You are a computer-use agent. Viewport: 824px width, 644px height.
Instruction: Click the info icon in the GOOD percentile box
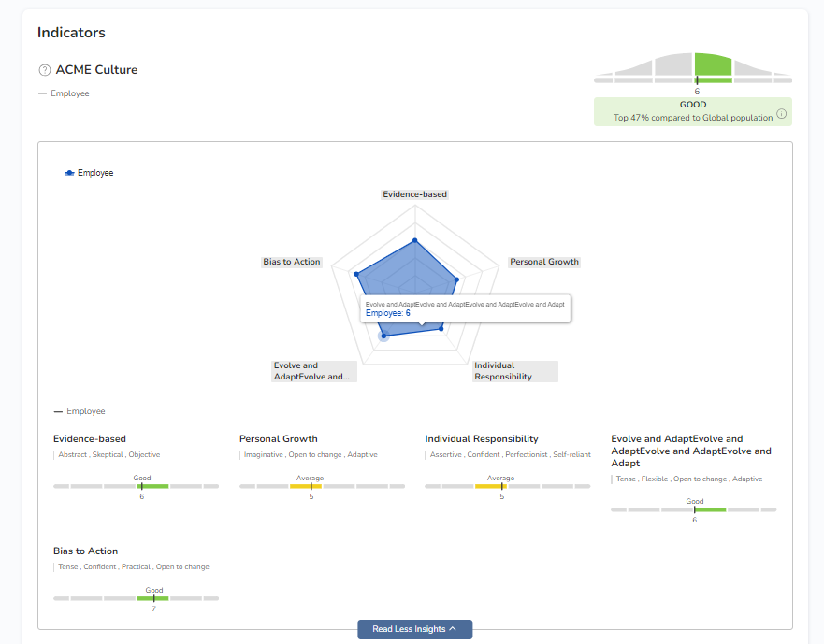coord(782,115)
